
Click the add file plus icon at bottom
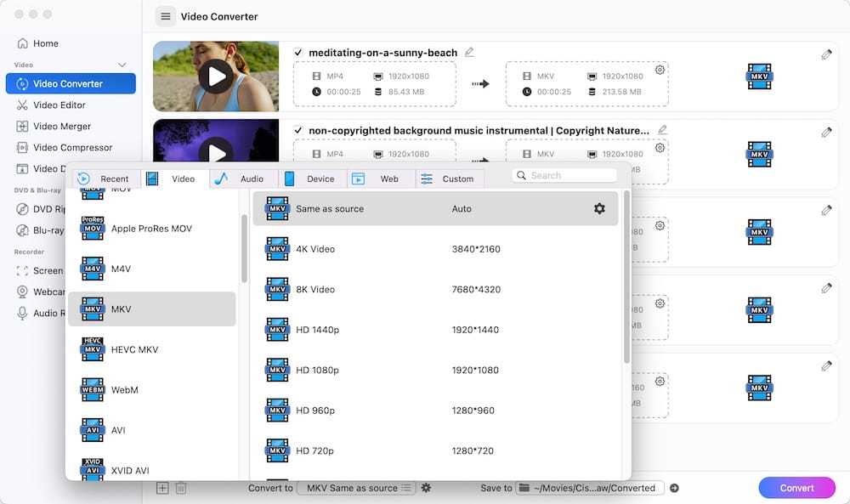pos(162,488)
